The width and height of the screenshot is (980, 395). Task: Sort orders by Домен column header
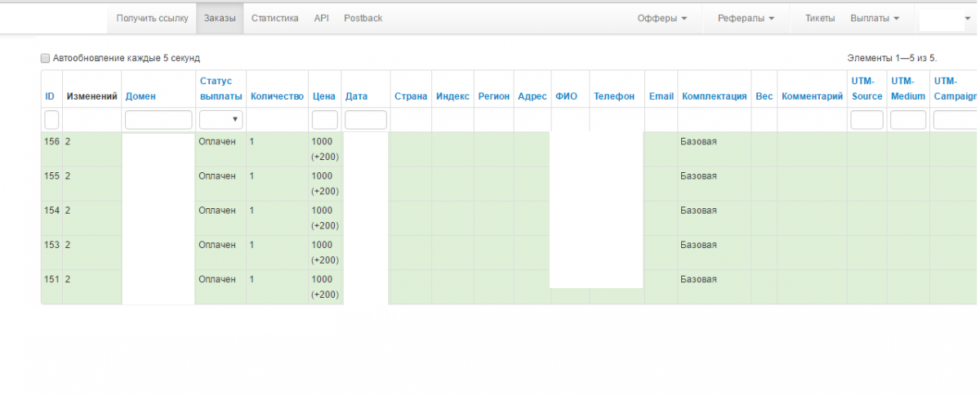140,96
